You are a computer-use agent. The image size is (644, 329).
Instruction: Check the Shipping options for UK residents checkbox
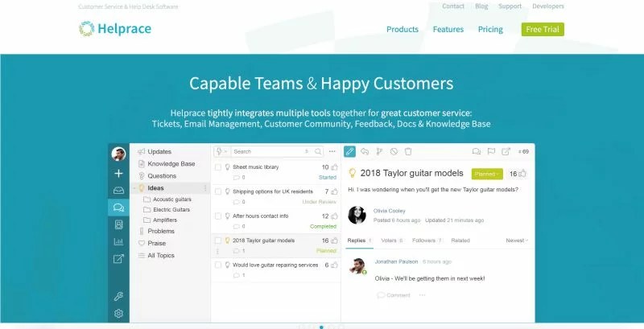pyautogui.click(x=218, y=191)
